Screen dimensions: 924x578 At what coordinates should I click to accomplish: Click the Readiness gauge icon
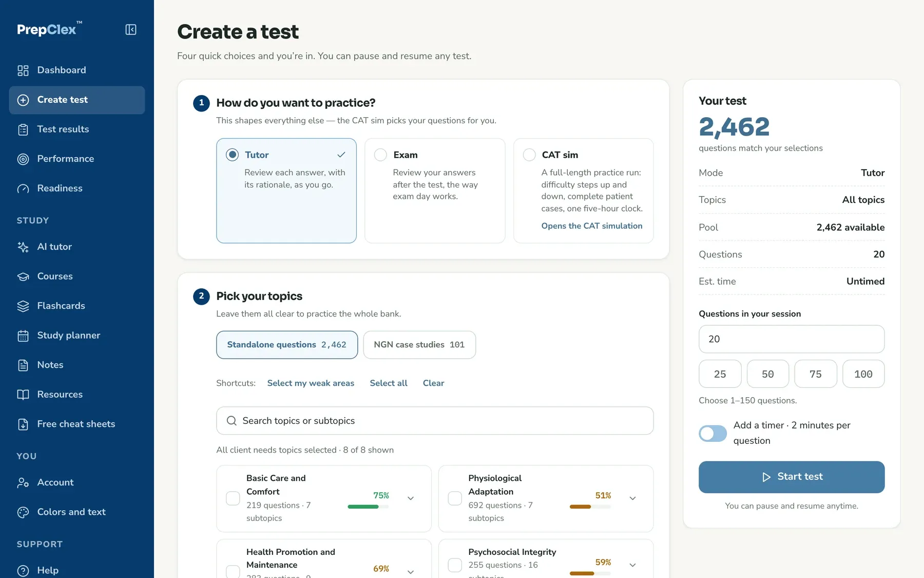click(x=23, y=189)
